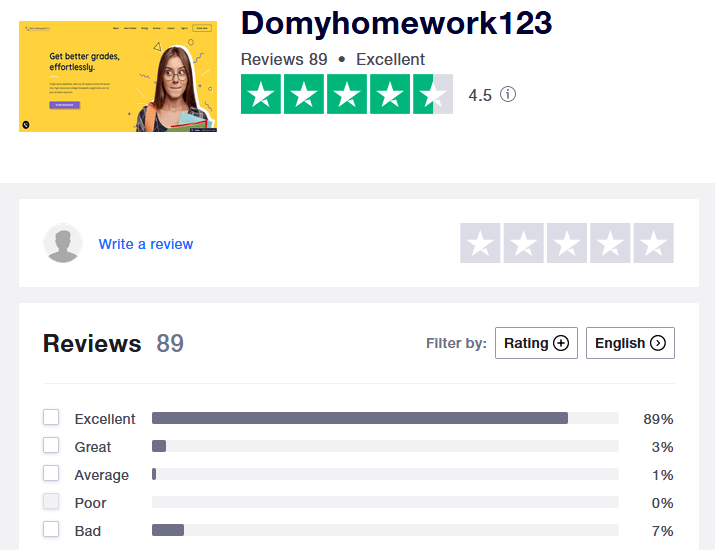This screenshot has width=715, height=550.
Task: Click the green TrustScore star rating image
Action: (347, 94)
